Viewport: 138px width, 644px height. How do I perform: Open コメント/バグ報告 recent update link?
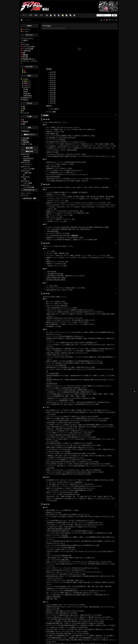tap(29, 169)
